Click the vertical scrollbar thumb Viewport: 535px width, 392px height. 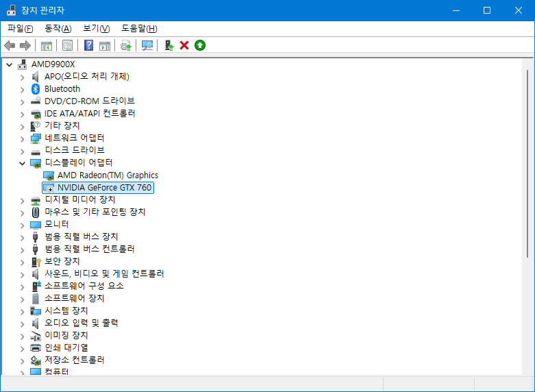tap(527, 164)
